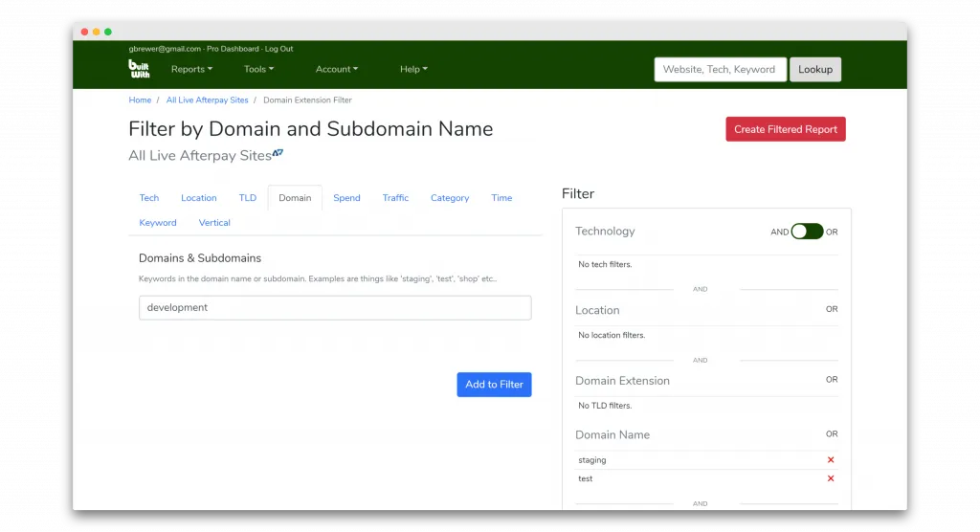Switch to the Tech tab

pos(149,198)
